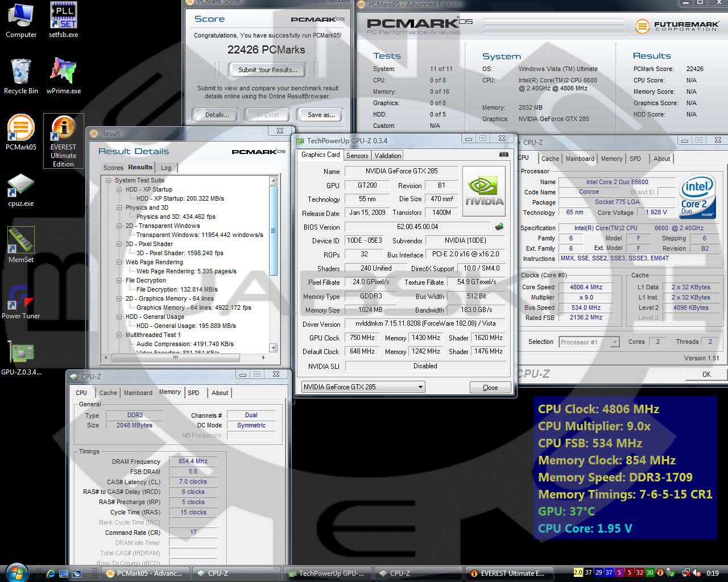This screenshot has height=582, width=728.
Task: Open setfsb.exe desktop icon
Action: point(63,20)
